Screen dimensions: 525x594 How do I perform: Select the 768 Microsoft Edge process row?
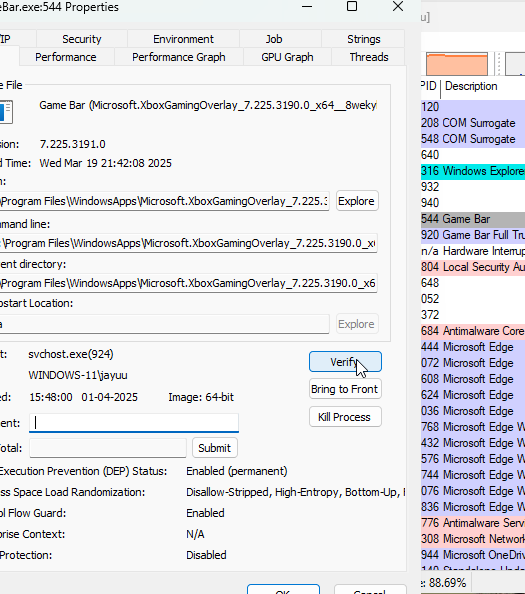tap(473, 427)
